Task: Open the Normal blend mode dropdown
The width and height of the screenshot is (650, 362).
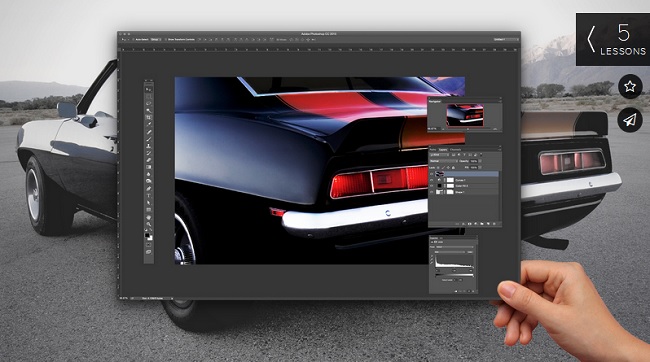Action: coord(444,161)
